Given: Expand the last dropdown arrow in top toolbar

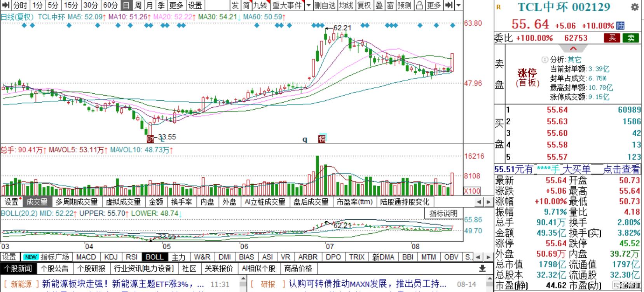Looking at the screenshot, I should pos(459,5).
